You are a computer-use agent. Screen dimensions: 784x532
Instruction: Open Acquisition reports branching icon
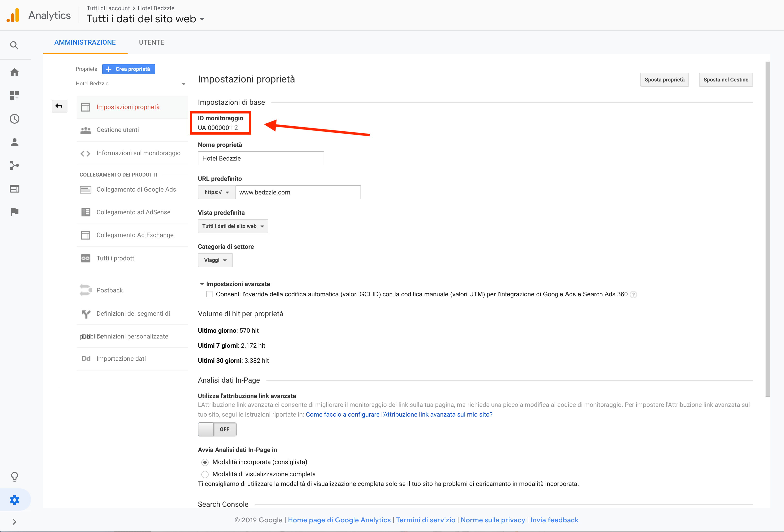click(15, 165)
